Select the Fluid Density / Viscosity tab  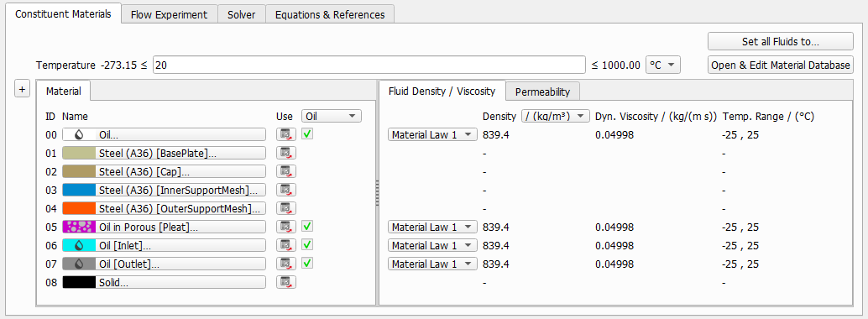click(442, 91)
